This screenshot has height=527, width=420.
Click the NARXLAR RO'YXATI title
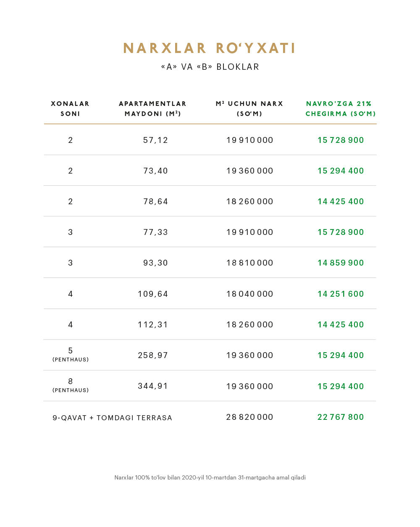pyautogui.click(x=210, y=48)
